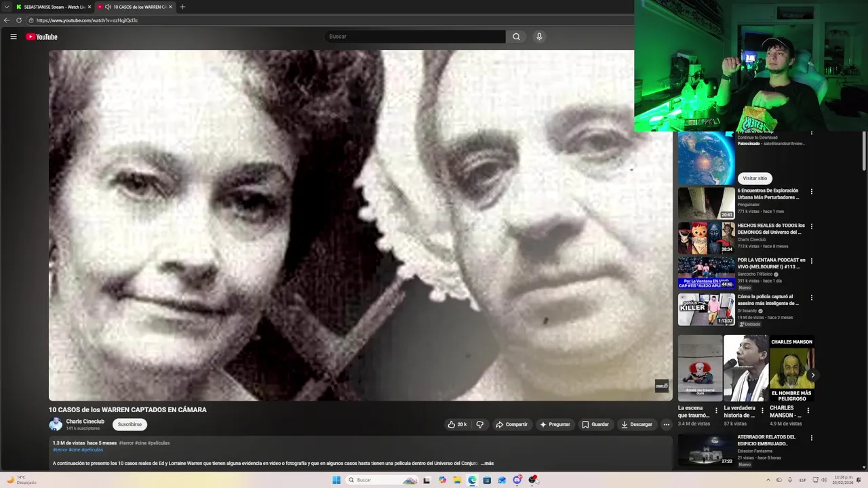This screenshot has width=868, height=488.
Task: Open the weather widget on the taskbar
Action: coord(22,480)
